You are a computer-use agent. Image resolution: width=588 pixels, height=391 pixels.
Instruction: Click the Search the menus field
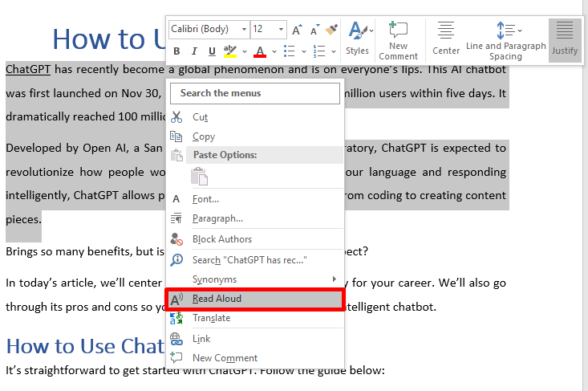coord(255,93)
